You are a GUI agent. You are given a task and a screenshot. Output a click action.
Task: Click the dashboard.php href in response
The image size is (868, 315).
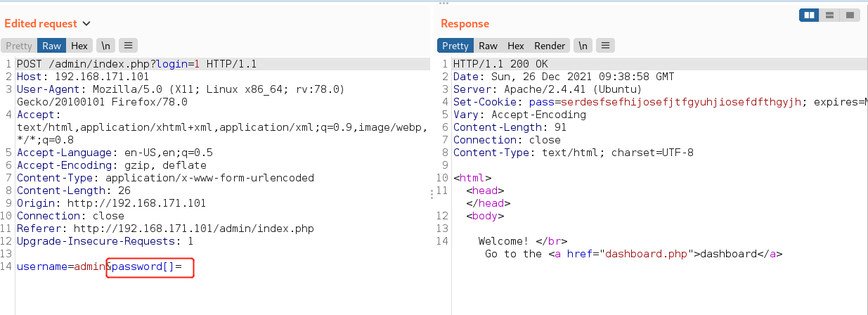coord(647,254)
